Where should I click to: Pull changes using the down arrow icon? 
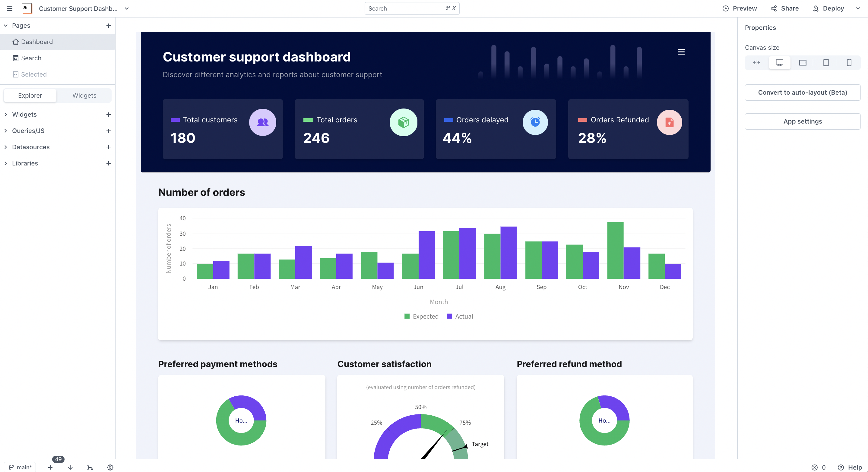click(x=70, y=467)
